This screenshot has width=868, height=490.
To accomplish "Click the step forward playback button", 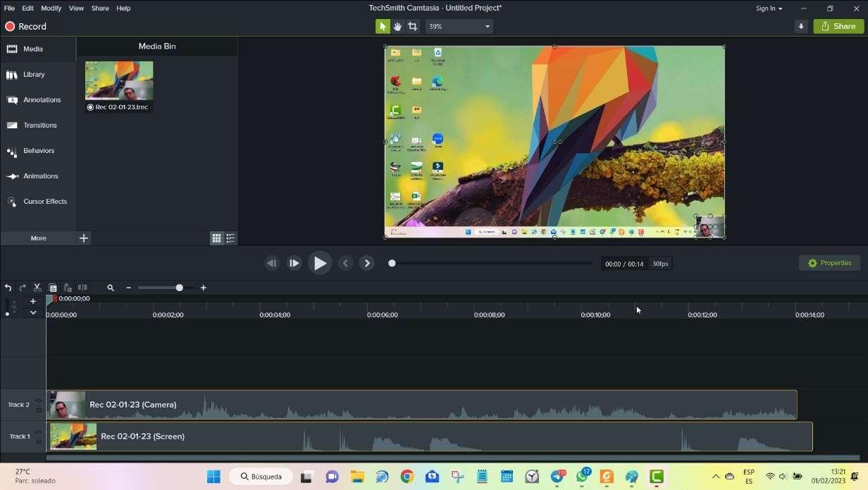I will pyautogui.click(x=294, y=263).
